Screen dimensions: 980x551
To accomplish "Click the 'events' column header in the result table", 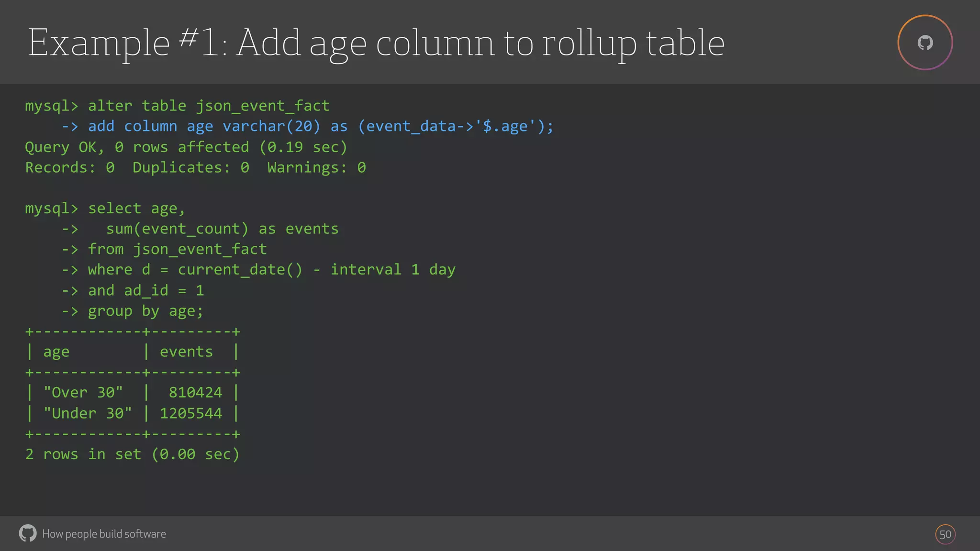I will click(x=186, y=352).
